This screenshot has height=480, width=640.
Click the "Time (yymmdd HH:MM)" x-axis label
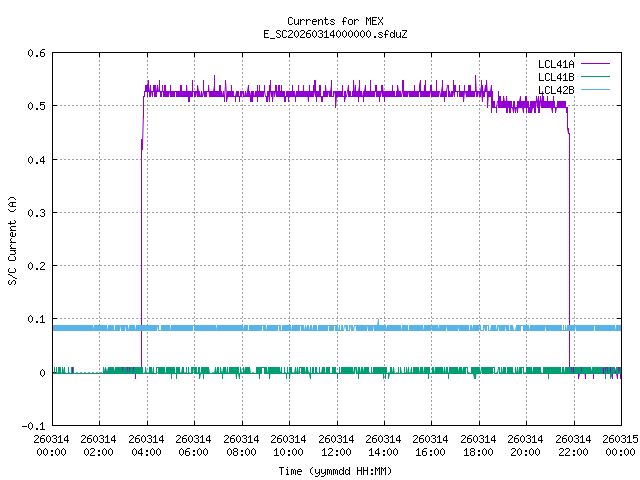pyautogui.click(x=335, y=470)
